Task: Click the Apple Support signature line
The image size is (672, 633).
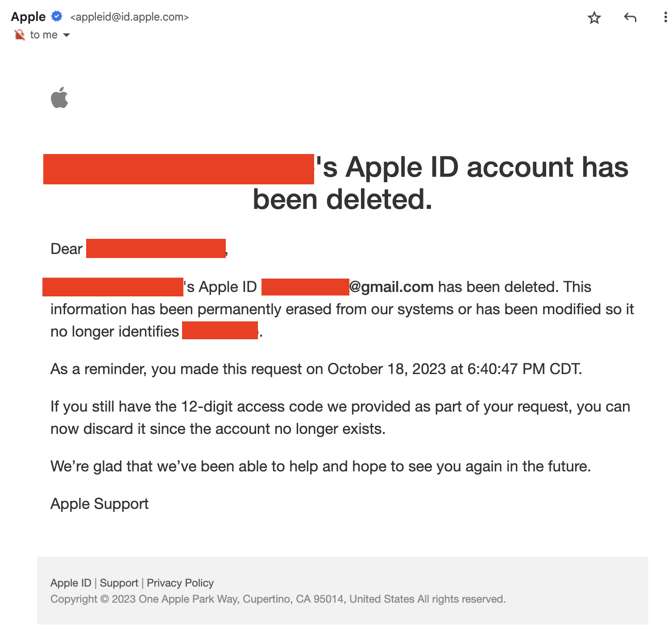Action: (100, 504)
